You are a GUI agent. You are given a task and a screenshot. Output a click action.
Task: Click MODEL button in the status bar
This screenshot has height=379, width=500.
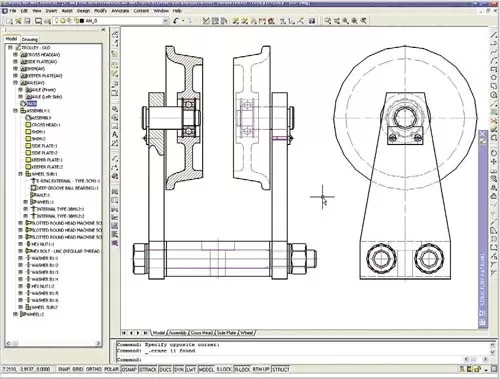pos(206,369)
